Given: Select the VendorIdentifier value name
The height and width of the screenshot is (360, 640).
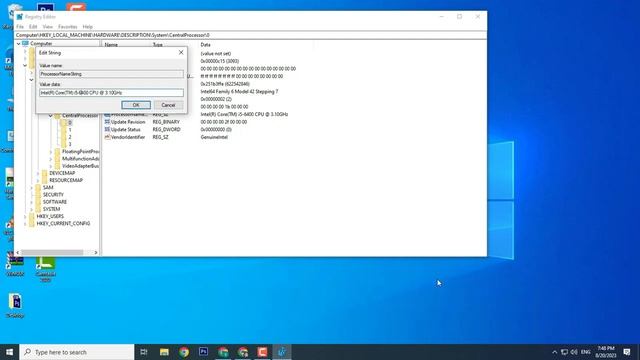Looking at the screenshot, I should point(128,137).
